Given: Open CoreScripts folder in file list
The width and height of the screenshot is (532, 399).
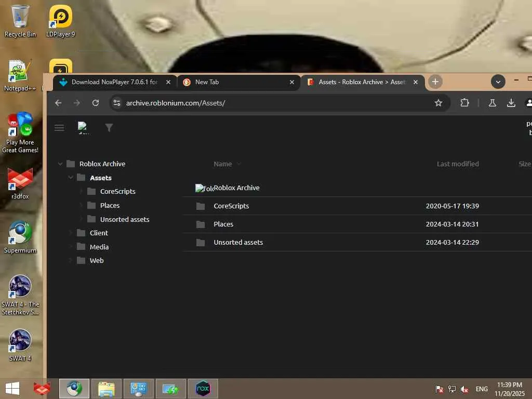Looking at the screenshot, I should coord(231,206).
